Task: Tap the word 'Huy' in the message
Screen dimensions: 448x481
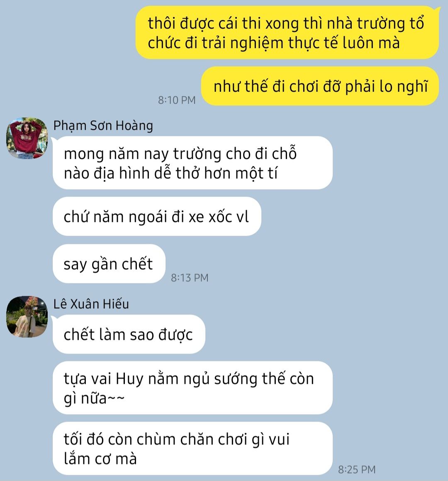Action: [129, 379]
